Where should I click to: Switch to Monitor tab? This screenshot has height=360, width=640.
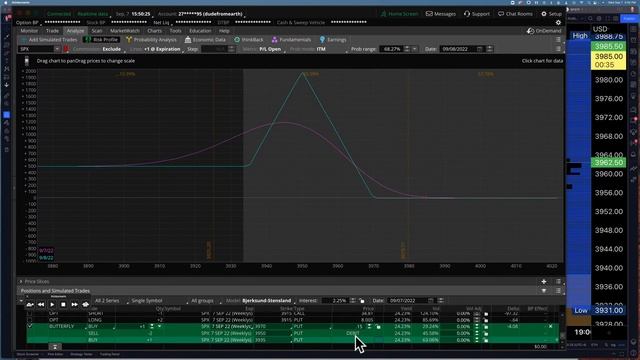29,31
